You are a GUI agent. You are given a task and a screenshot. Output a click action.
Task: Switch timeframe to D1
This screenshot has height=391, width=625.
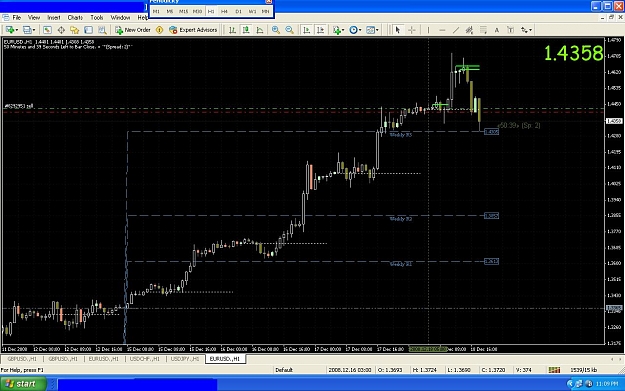click(238, 12)
